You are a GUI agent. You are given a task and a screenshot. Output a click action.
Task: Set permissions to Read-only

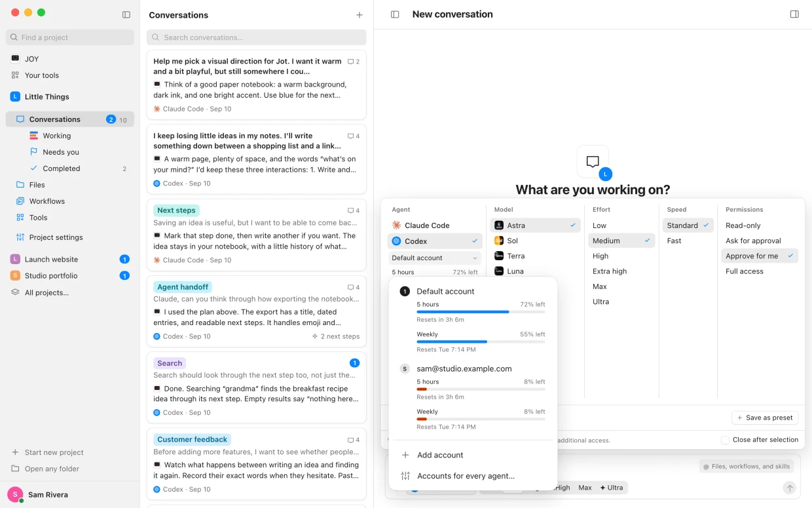760,225
